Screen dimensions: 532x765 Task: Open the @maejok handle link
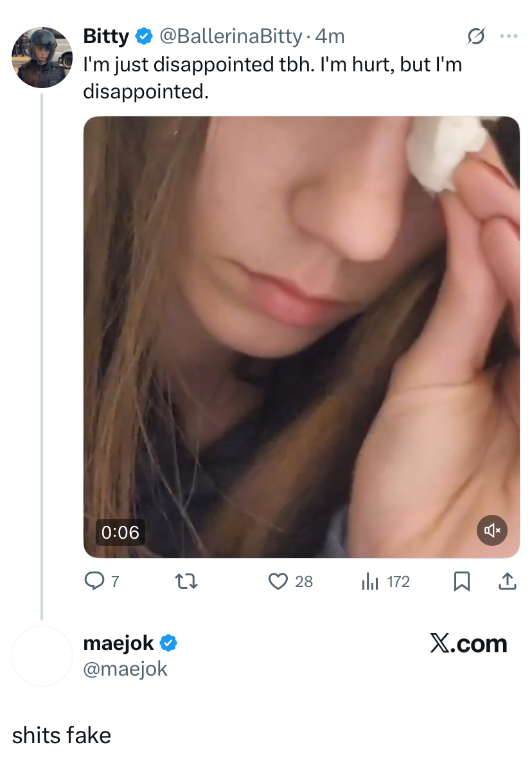(125, 669)
